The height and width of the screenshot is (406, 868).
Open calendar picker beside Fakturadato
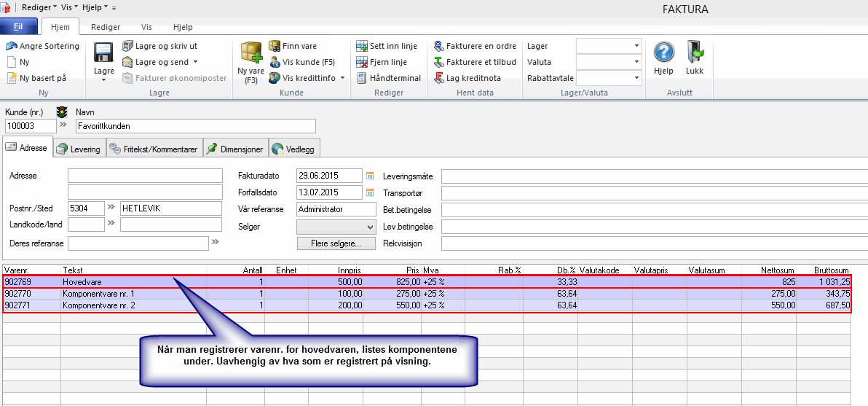pos(369,176)
